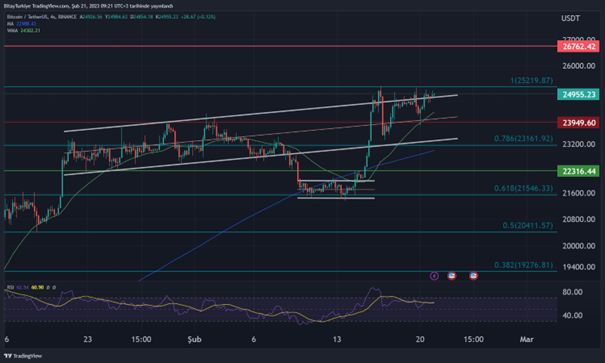This screenshot has width=605, height=363.
Task: Click the TradingView logo at bottom
Action: pyautogui.click(x=23, y=356)
